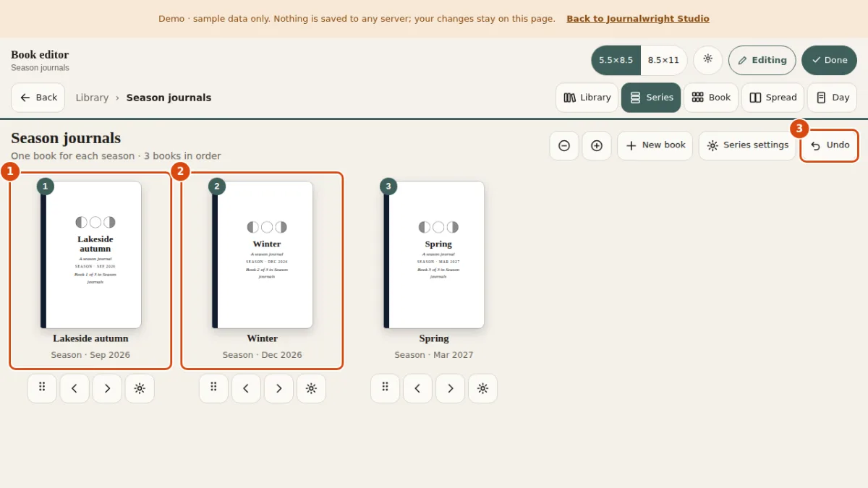Open the Lakeside autumn book cover
Image resolution: width=868 pixels, height=488 pixels.
(90, 254)
